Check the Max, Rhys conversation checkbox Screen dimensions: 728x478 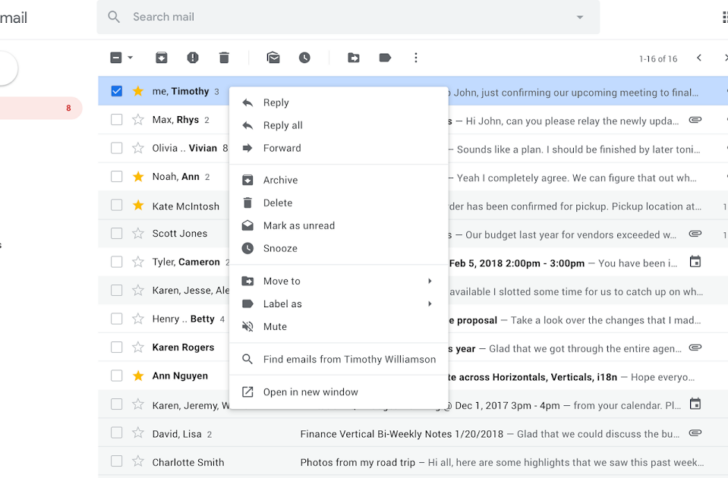point(117,120)
